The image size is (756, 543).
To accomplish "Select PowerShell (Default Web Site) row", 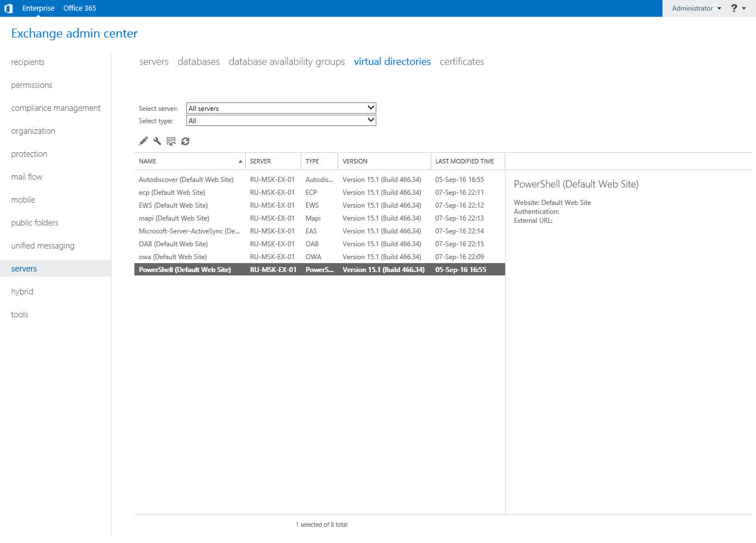I will tap(319, 270).
